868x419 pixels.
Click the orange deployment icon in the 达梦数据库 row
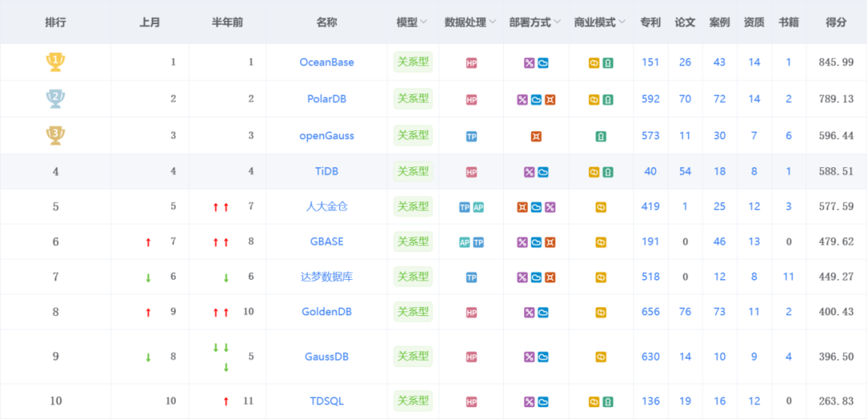pos(550,277)
